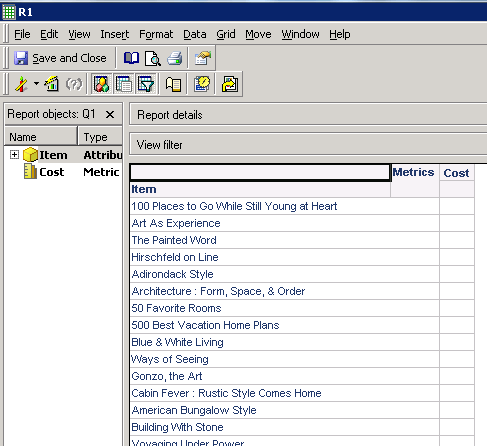Click the printer icon to print
Viewport: 487px width, 446px height.
(174, 58)
